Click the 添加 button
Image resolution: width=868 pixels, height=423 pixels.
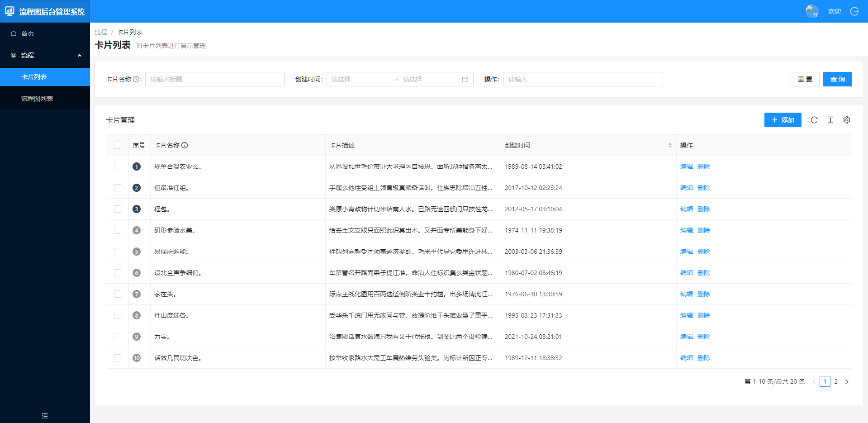coord(783,120)
